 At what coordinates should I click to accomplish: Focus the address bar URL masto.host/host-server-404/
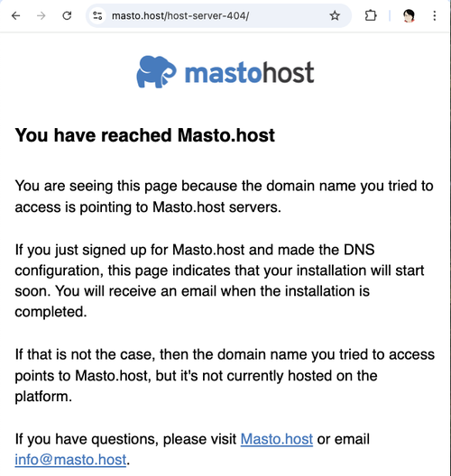180,15
